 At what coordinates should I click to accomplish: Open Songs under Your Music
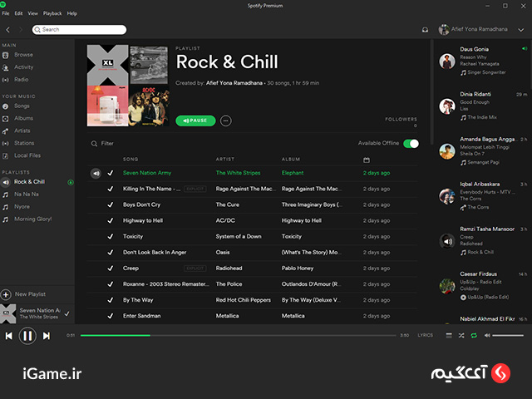[x=22, y=106]
